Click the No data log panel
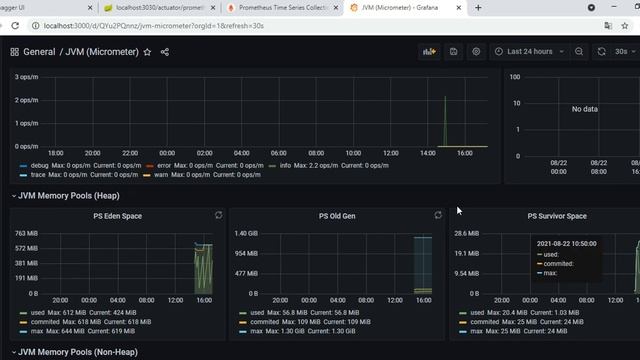 (x=584, y=109)
